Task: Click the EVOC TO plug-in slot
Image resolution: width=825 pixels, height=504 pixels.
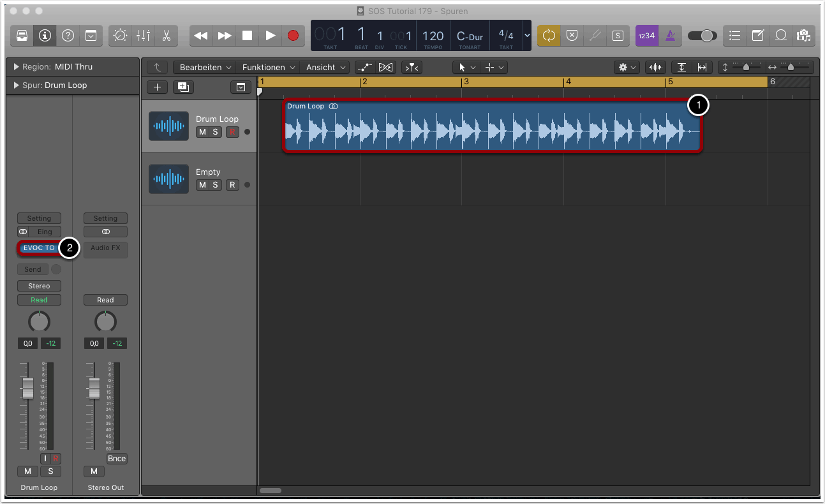Action: [38, 248]
